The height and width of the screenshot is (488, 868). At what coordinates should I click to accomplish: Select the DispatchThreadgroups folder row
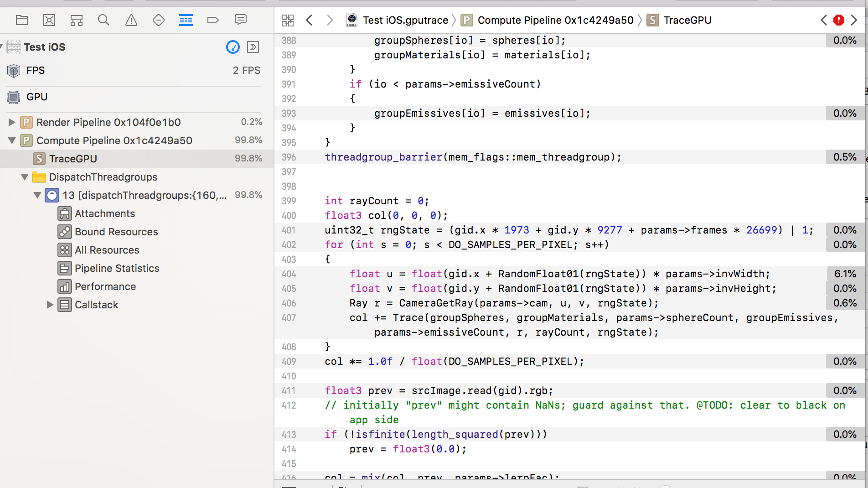pyautogui.click(x=137, y=177)
